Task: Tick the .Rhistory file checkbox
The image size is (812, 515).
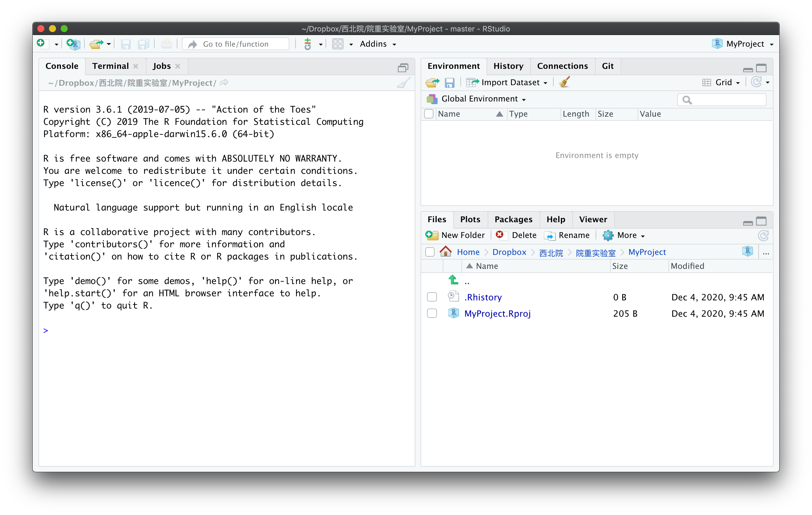Action: click(432, 297)
